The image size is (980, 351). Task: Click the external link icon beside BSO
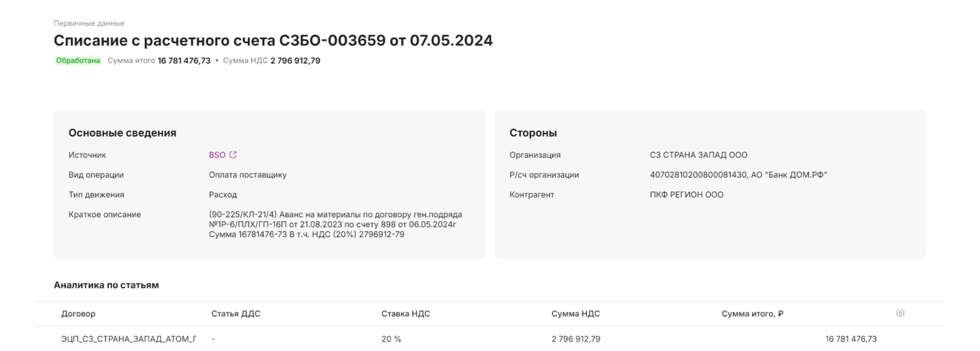point(233,155)
